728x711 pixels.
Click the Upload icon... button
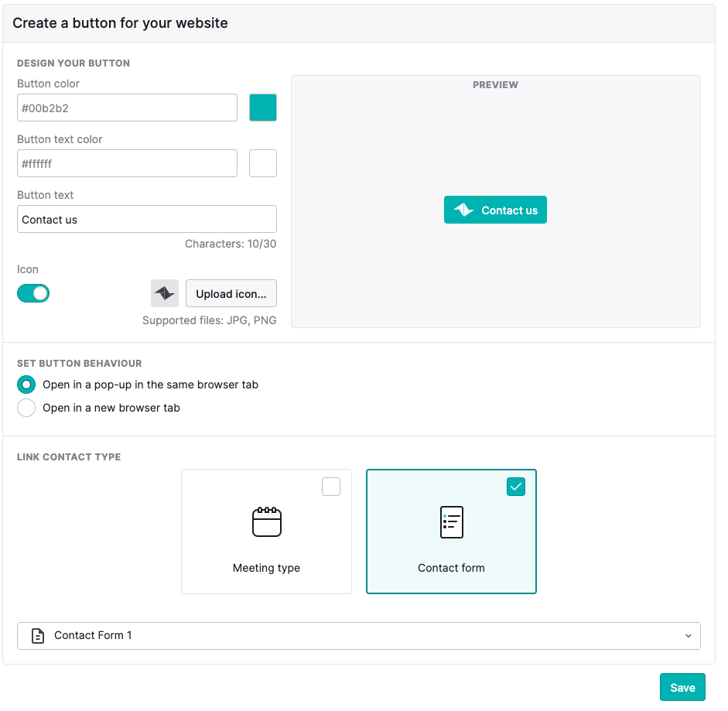[231, 293]
